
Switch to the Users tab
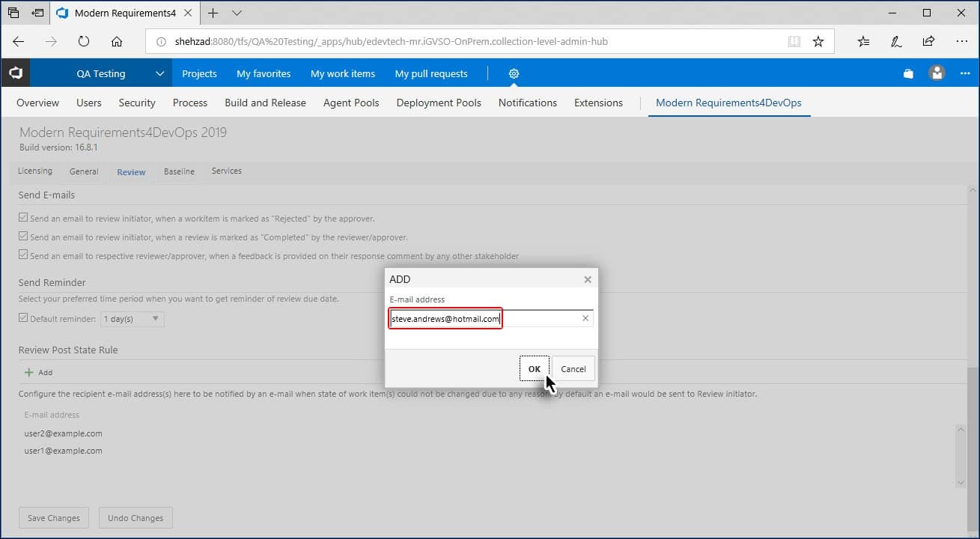(89, 103)
